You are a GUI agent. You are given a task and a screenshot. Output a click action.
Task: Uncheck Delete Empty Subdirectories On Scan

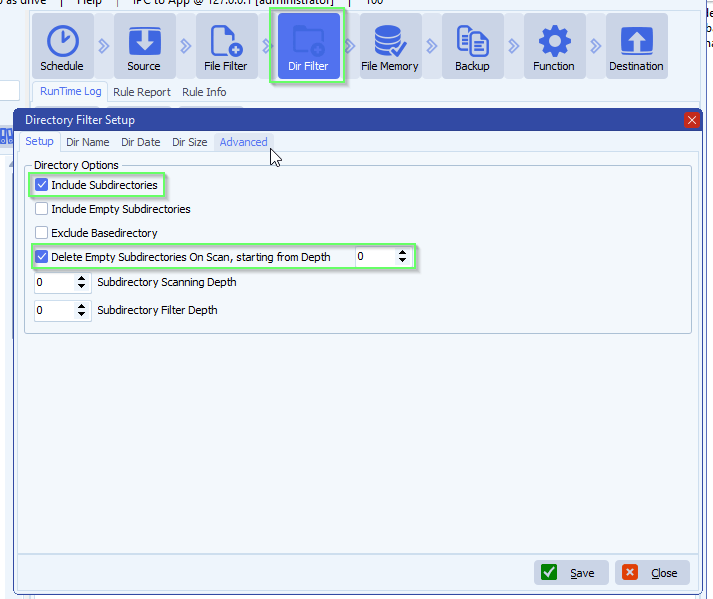click(x=41, y=257)
